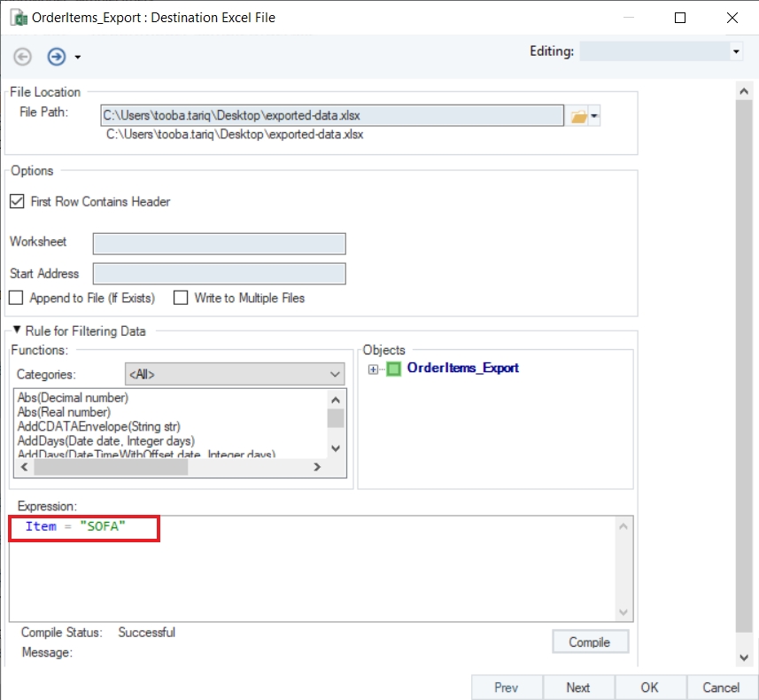Toggle First Row Contains Header checkbox
Image resolution: width=759 pixels, height=700 pixels.
pos(17,201)
